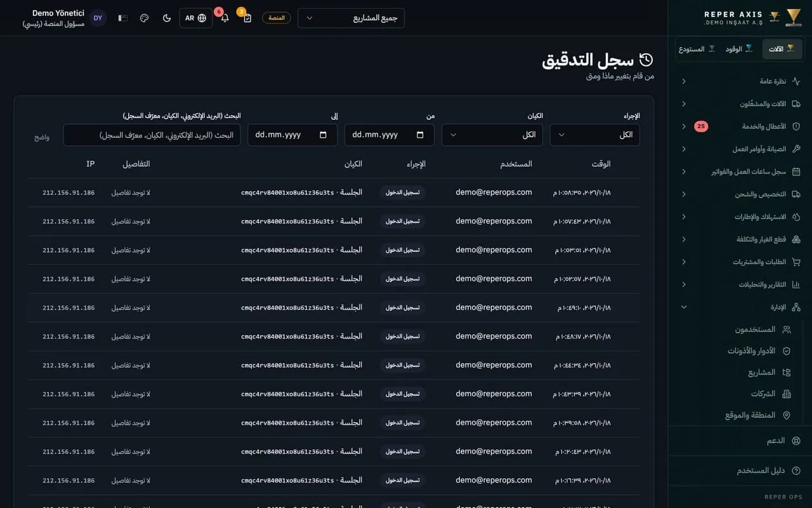Select the المستودع tab
Viewport: 812px width, 508px height.
(x=697, y=49)
